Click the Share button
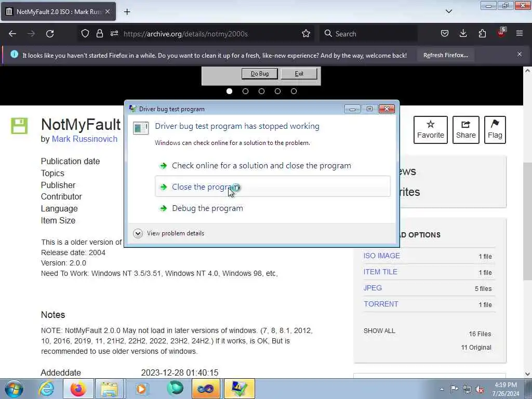532x399 pixels. (466, 130)
